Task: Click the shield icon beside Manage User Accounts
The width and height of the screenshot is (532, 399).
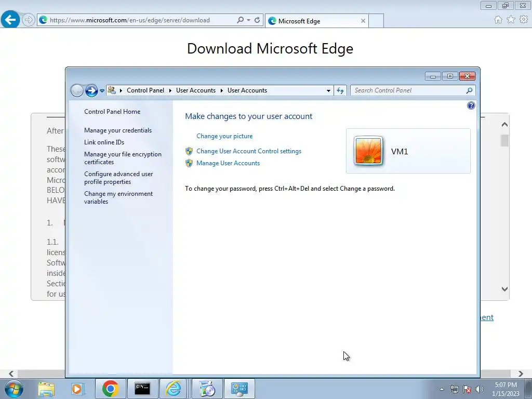Action: point(189,163)
